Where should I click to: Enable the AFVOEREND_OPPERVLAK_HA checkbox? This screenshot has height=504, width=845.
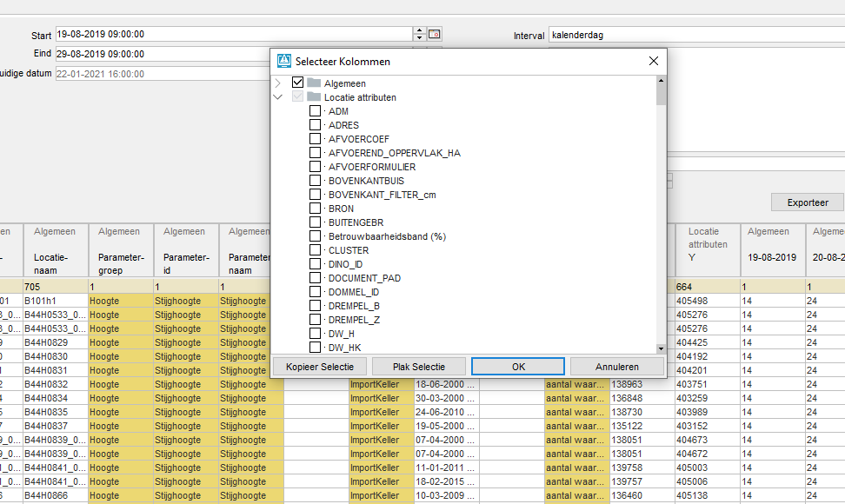316,153
